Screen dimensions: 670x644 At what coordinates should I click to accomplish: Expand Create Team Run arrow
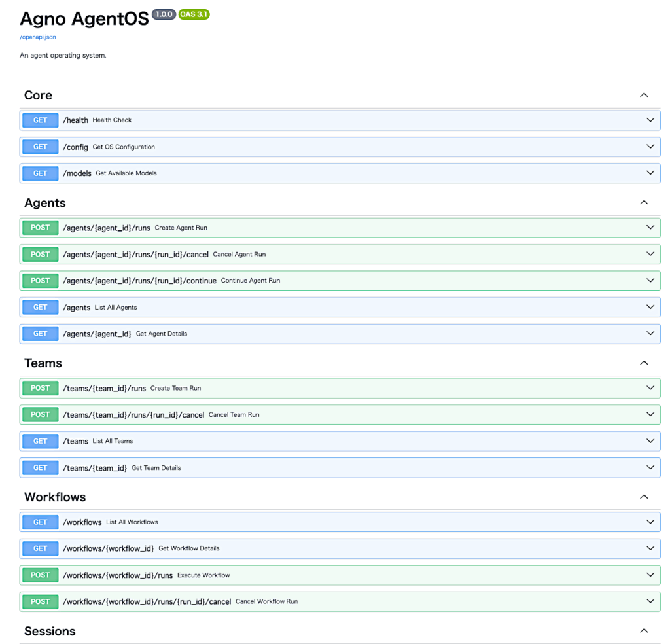tap(650, 388)
